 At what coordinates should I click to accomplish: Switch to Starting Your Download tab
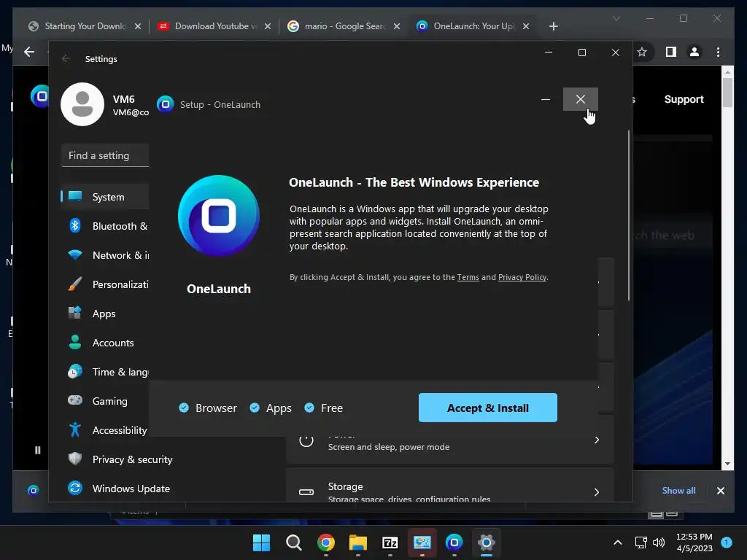pos(85,26)
